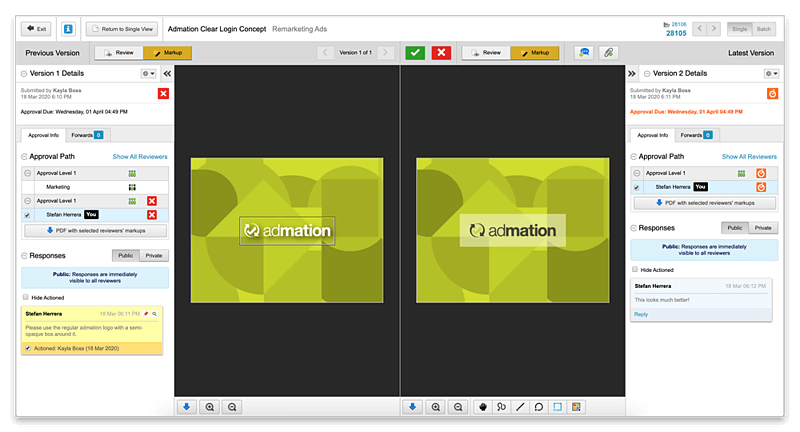The image size is (800, 432).
Task: Zoom out on the previous version image
Action: coord(232,407)
